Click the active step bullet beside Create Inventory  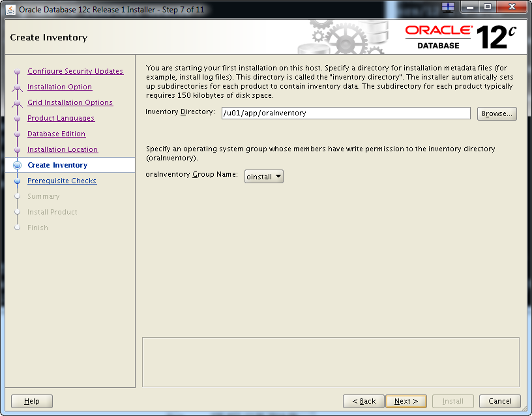[18, 165]
